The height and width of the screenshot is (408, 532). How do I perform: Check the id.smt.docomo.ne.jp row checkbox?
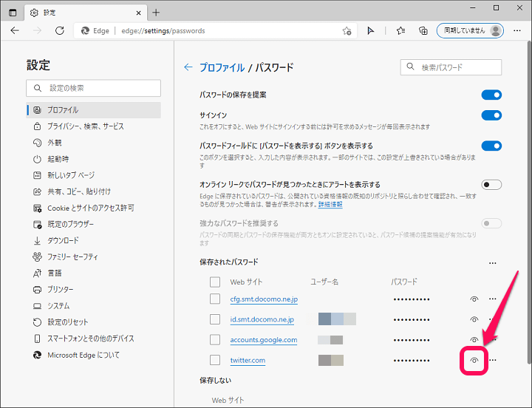coord(215,319)
